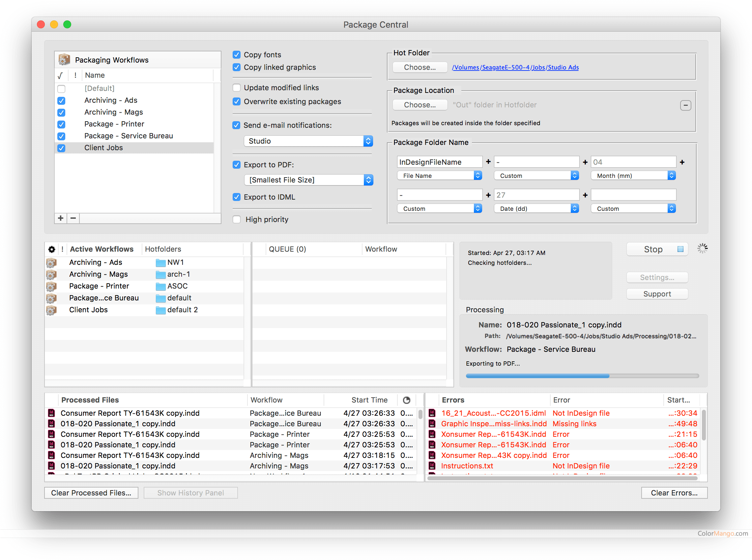
Task: Click the checkmark column header icon
Action: pos(60,75)
